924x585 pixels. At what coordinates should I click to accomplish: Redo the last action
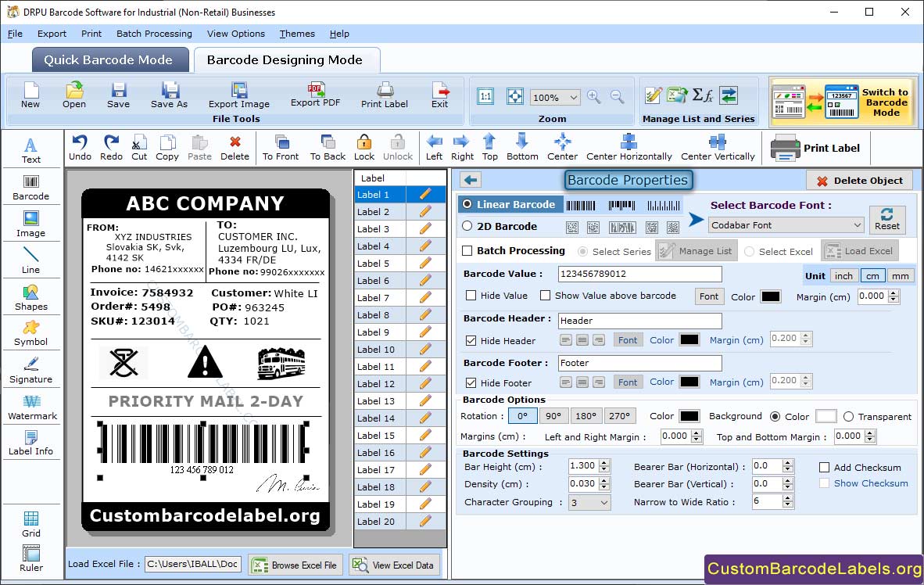pos(111,148)
